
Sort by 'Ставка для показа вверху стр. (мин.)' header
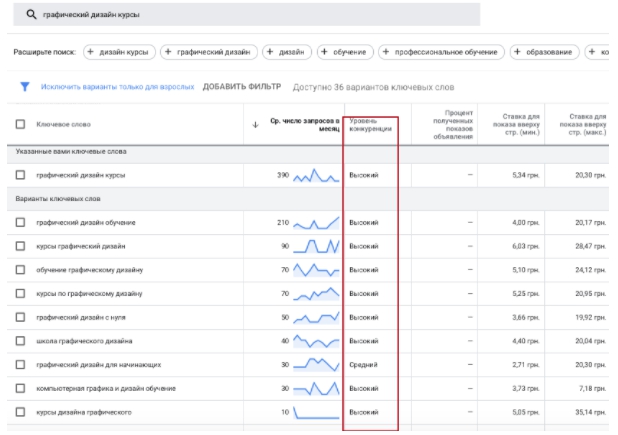coord(516,125)
